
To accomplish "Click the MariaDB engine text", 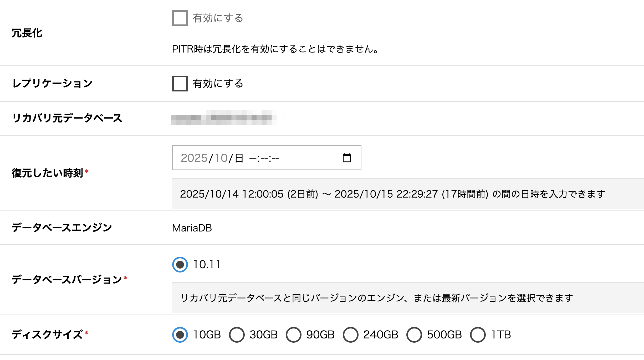I will (192, 228).
